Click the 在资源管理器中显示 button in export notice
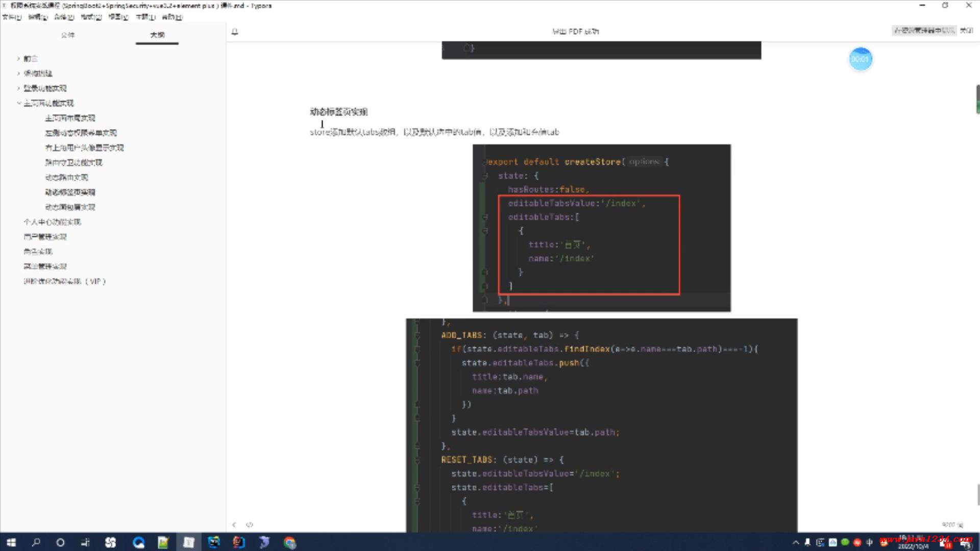Screen dimensions: 980x551 924,31
